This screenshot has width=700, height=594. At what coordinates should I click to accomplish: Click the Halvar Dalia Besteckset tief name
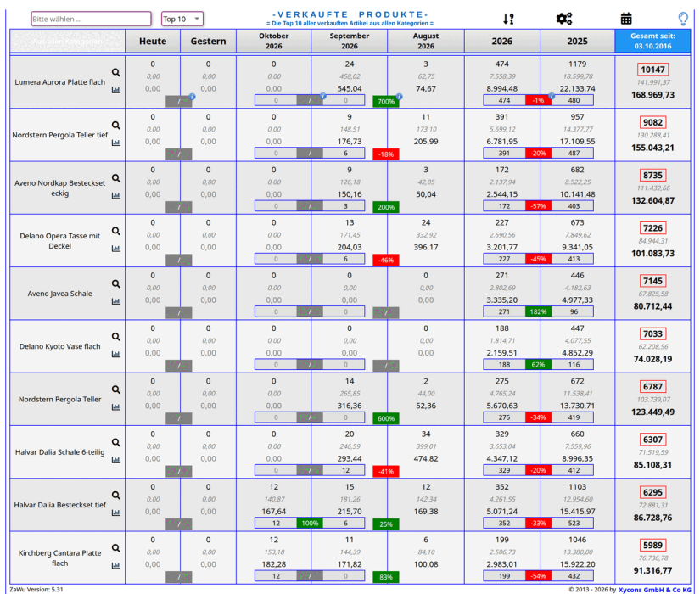coord(60,505)
